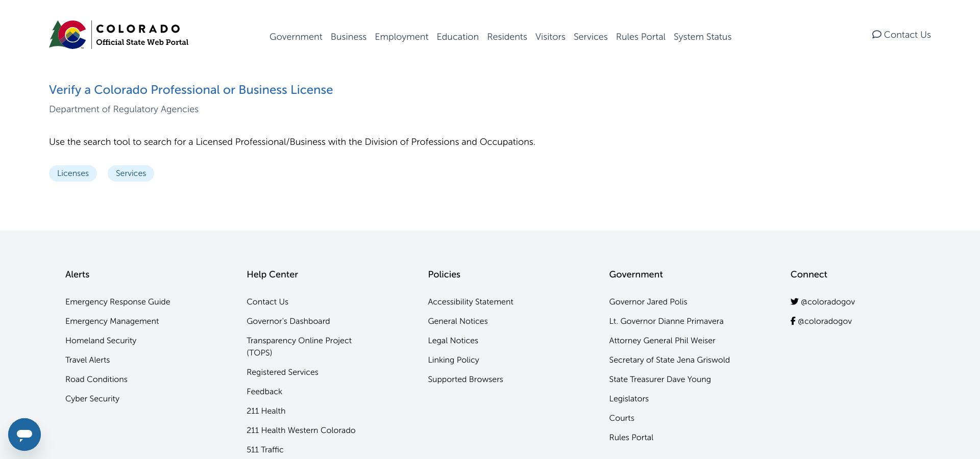980x459 pixels.
Task: Click the Licenses tag pill
Action: pos(73,173)
